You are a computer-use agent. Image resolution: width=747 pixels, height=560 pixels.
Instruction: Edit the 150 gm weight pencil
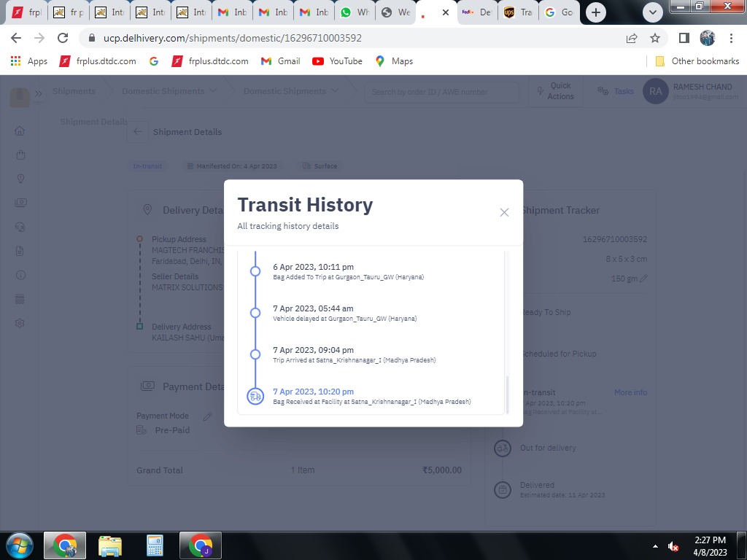[x=644, y=279]
